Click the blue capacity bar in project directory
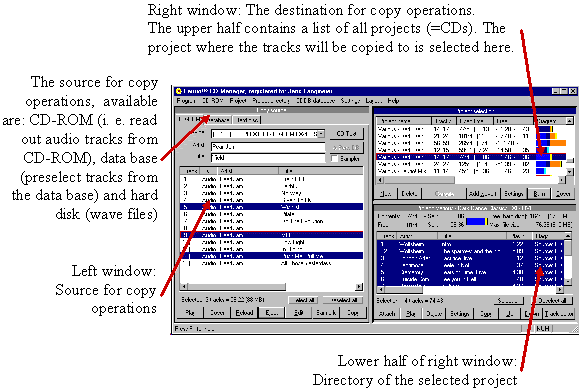583x390 pixels. coord(477,222)
